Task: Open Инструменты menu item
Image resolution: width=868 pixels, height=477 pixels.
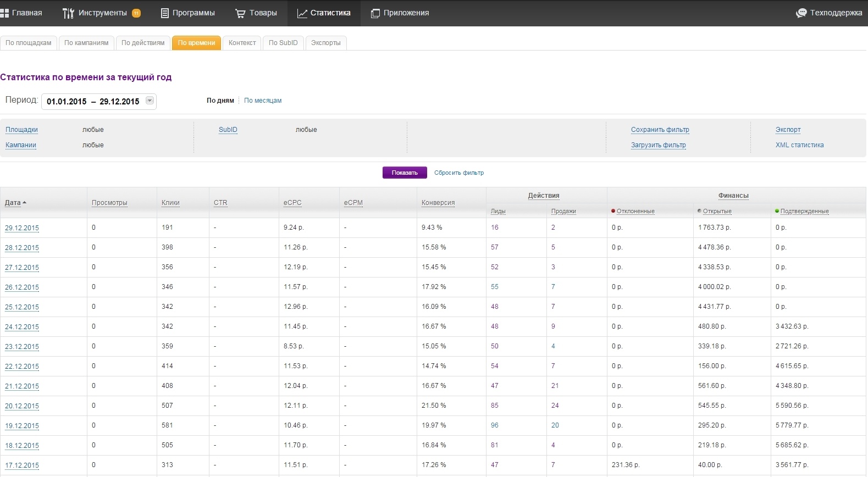Action: pyautogui.click(x=103, y=13)
